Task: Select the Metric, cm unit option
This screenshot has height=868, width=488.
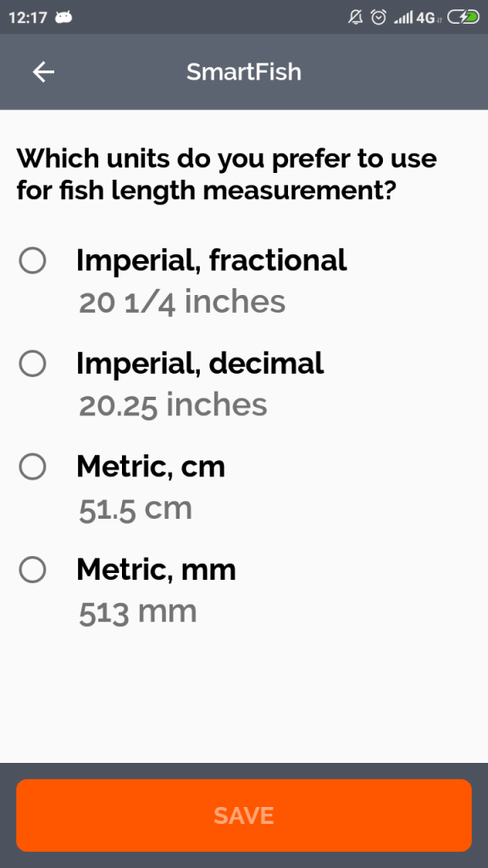Action: [x=32, y=466]
